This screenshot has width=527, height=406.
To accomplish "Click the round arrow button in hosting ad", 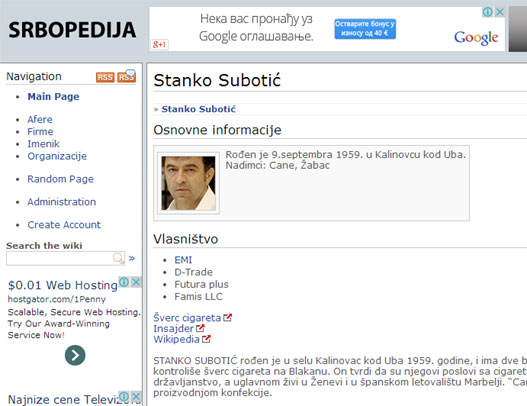I will coord(75,355).
